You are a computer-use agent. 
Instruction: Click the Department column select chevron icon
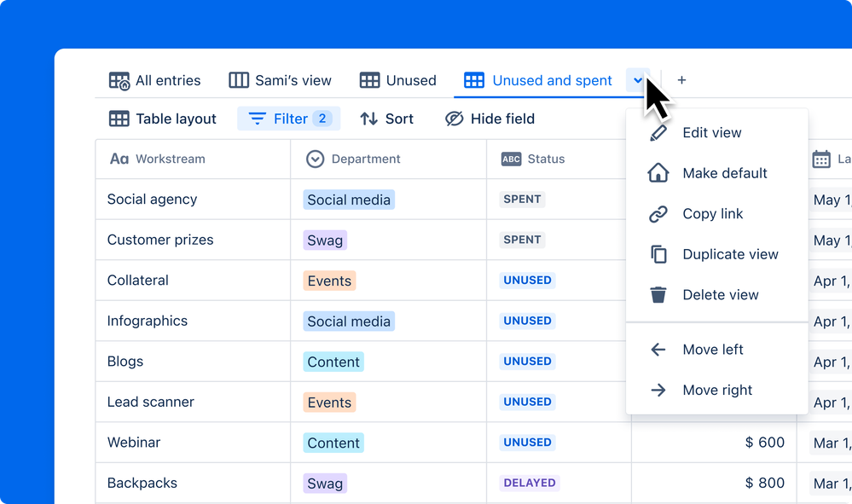(x=315, y=159)
